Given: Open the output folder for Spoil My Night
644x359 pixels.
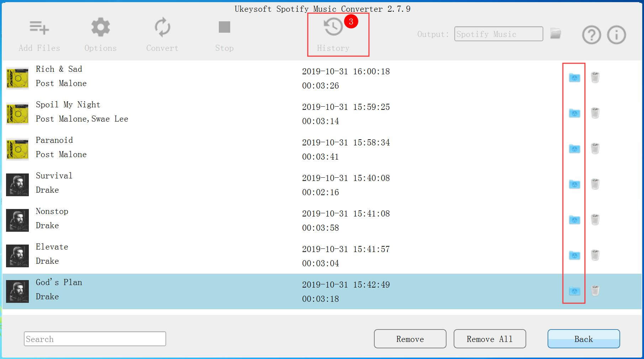Looking at the screenshot, I should click(x=574, y=113).
